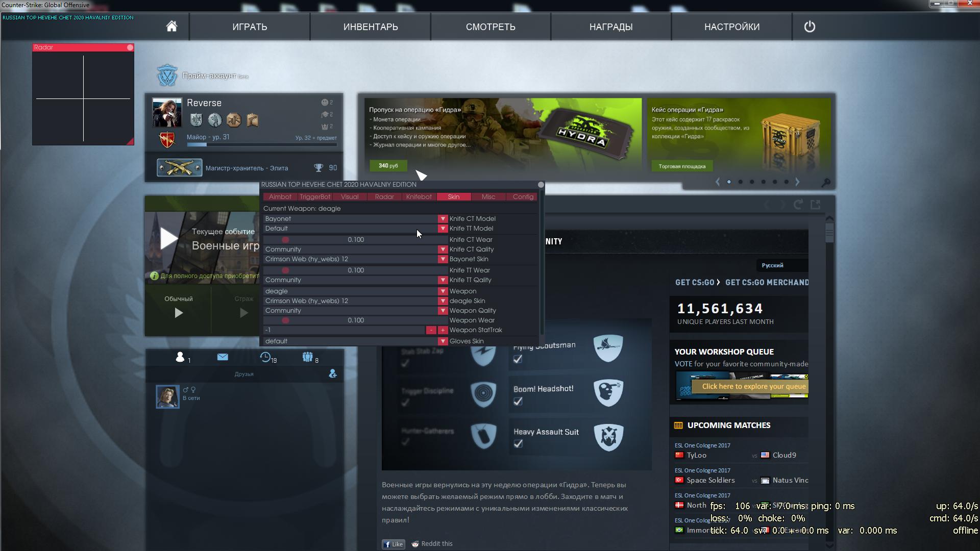Select the Русский language button
This screenshot has width=980, height=551.
781,265
